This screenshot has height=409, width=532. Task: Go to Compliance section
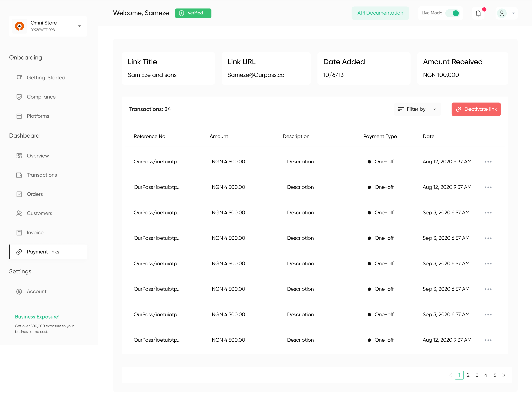pos(41,97)
